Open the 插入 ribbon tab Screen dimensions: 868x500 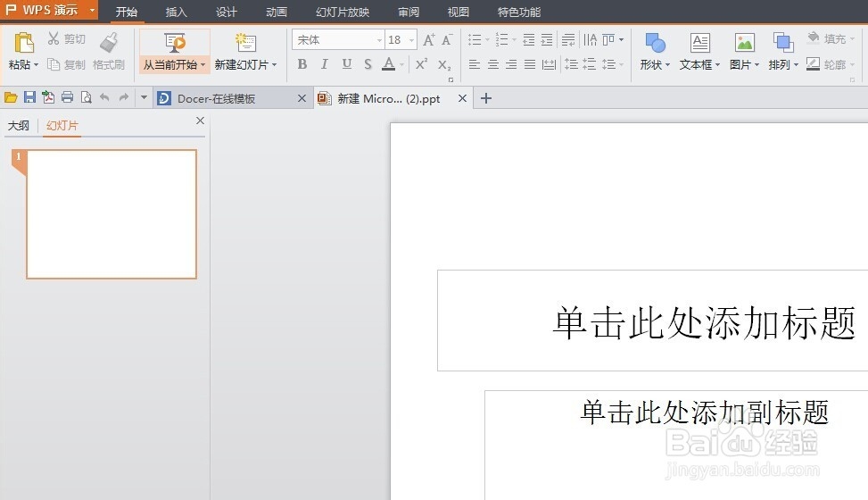pyautogui.click(x=177, y=12)
